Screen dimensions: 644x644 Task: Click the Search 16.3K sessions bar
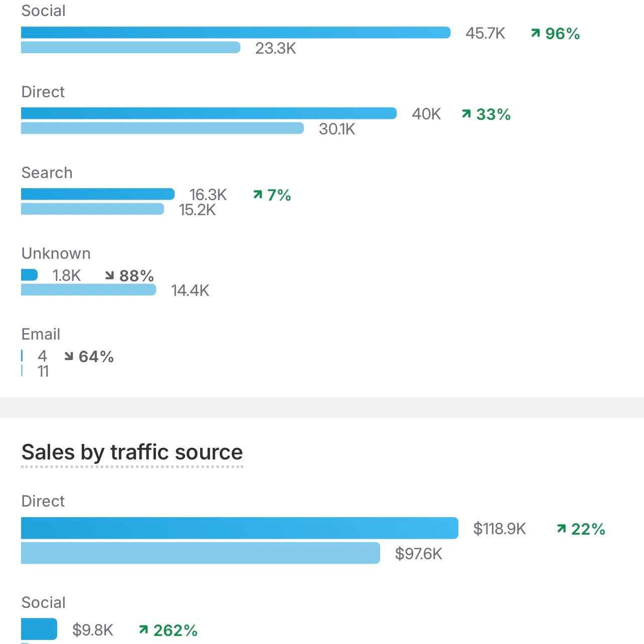tap(98, 194)
